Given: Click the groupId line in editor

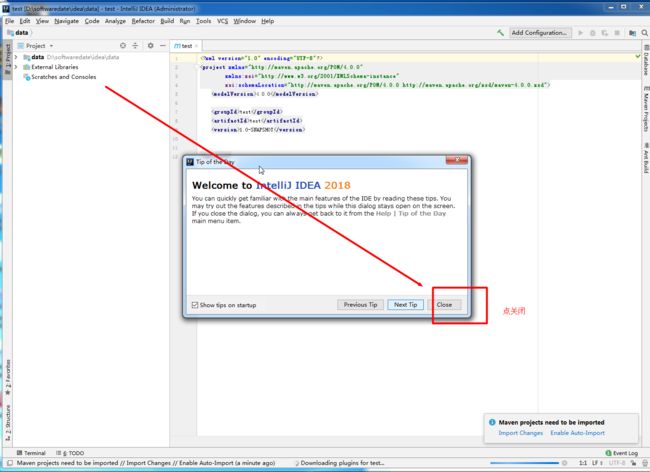Looking at the screenshot, I should pos(247,112).
